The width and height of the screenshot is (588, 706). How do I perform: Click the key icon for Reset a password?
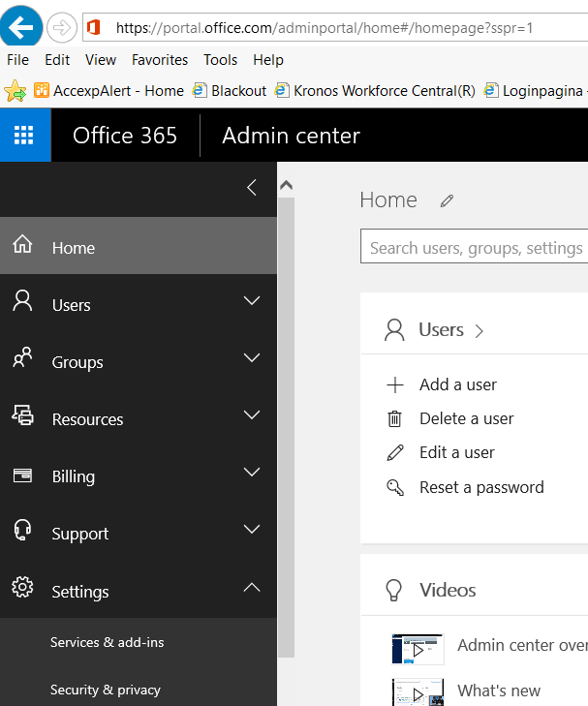coord(394,487)
